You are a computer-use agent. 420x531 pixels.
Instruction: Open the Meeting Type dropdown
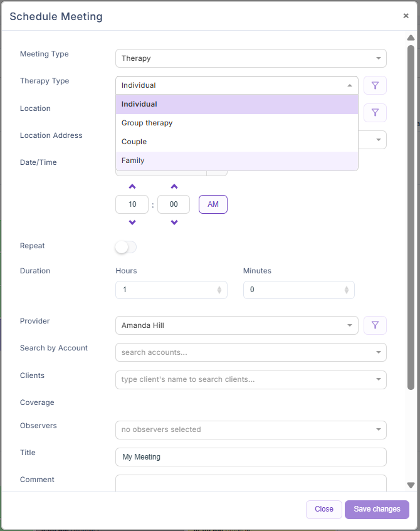251,58
